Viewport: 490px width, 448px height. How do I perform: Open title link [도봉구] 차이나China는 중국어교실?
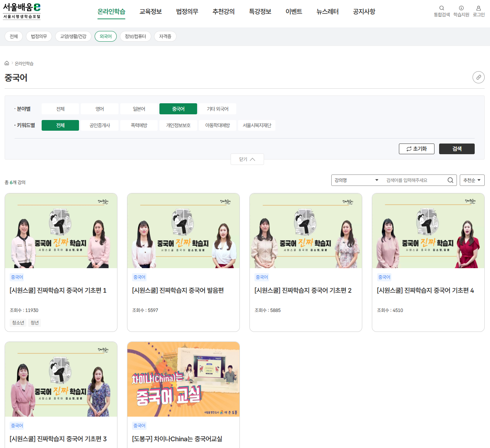(177, 439)
